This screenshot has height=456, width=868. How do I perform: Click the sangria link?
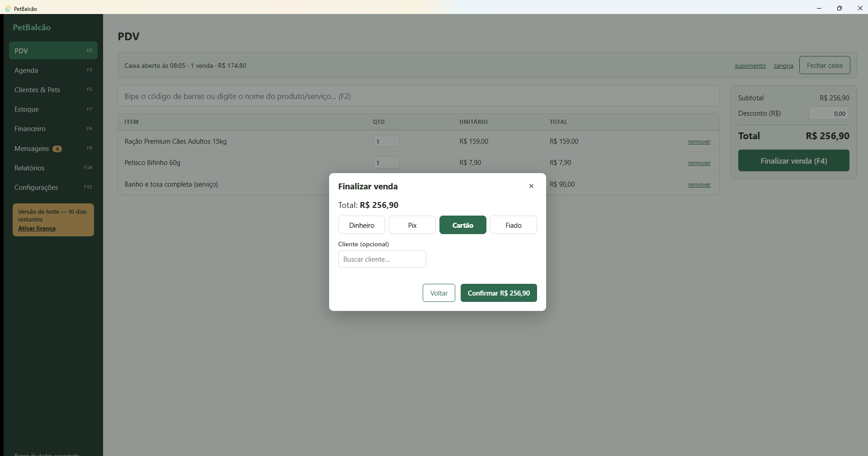tap(783, 66)
